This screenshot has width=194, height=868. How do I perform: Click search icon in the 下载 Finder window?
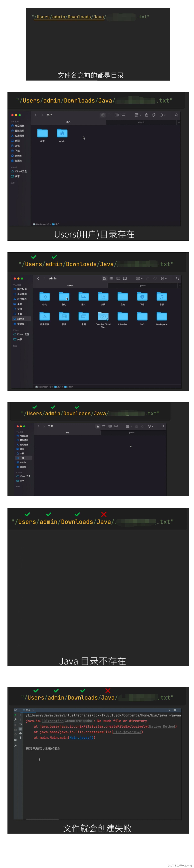163,426
